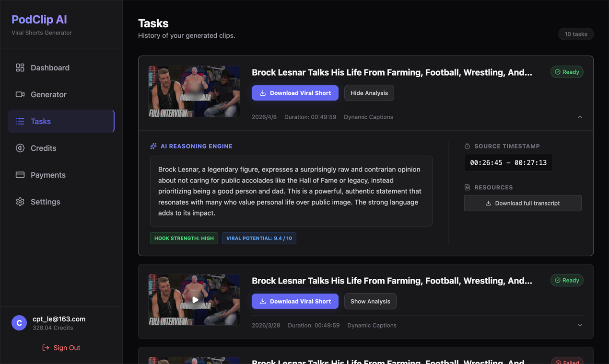Navigate to Payments
Screen dimensions: 609x364
pos(61,175)
